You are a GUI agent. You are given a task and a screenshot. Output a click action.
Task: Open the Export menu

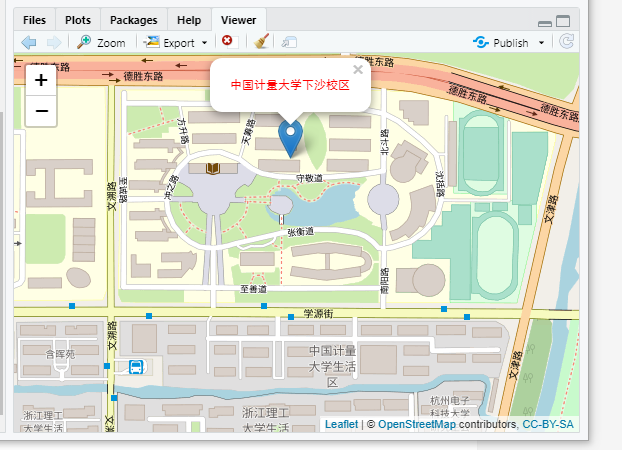click(175, 42)
